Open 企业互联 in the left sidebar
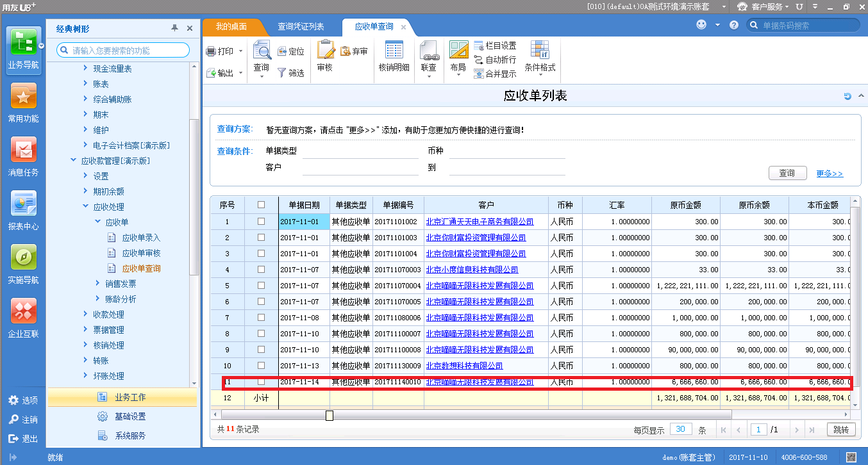Viewport: 868px width, 465px height. [x=24, y=312]
